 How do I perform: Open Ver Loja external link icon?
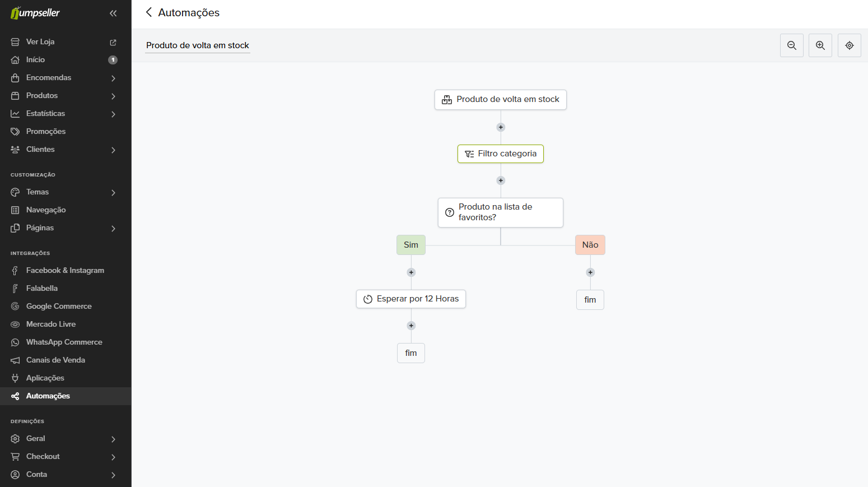point(113,42)
